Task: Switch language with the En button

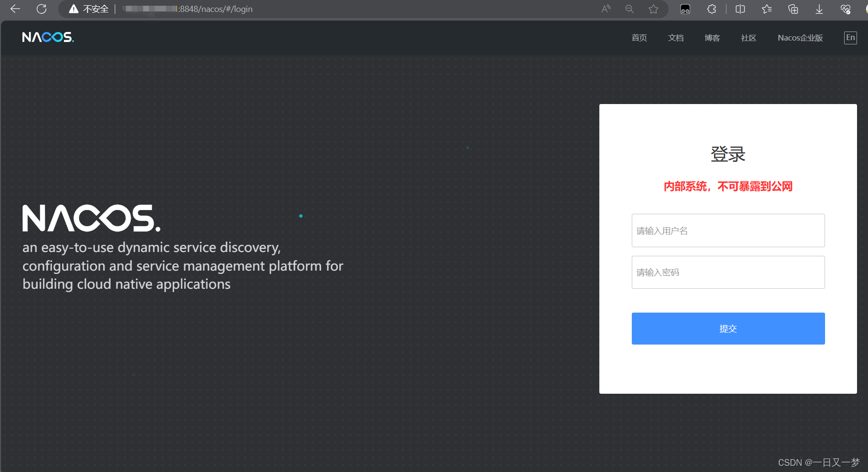Action: (850, 38)
